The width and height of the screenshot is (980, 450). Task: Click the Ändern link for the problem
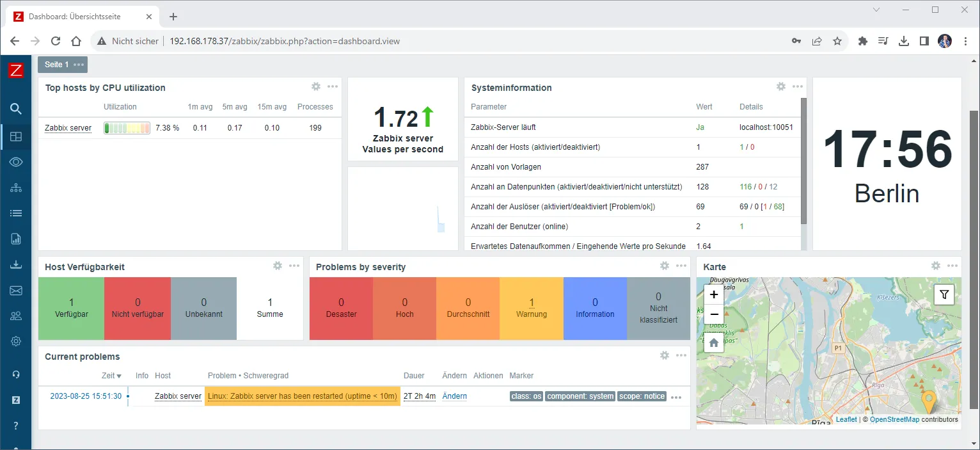tap(454, 396)
